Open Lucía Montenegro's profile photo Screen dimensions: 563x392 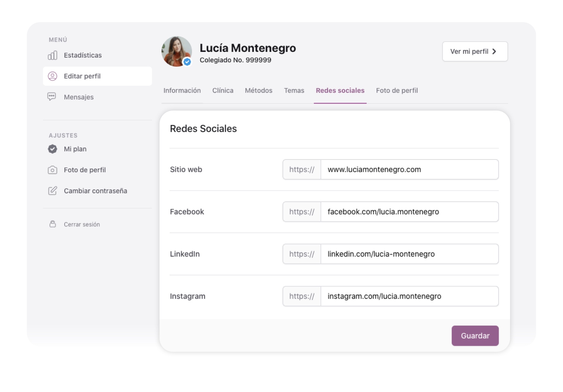[x=177, y=51]
